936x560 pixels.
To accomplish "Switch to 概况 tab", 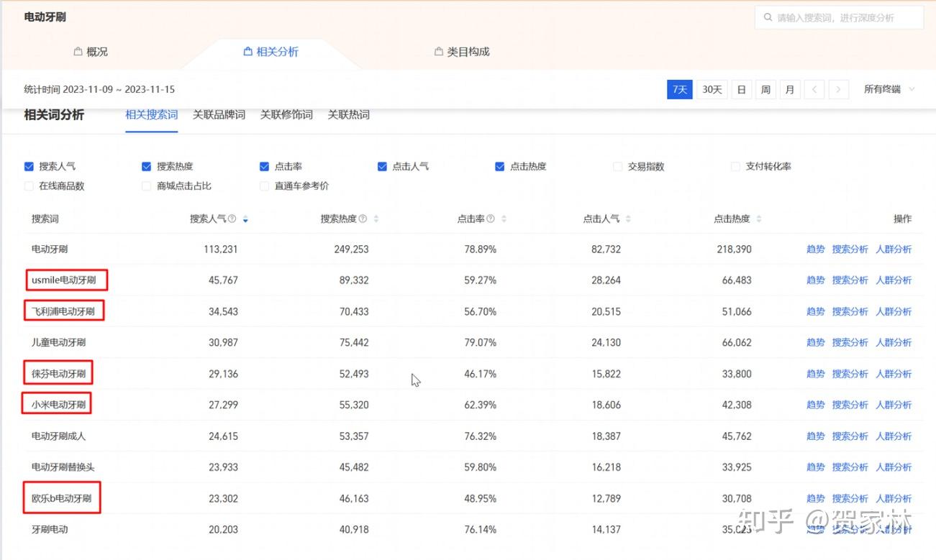I will click(x=91, y=52).
